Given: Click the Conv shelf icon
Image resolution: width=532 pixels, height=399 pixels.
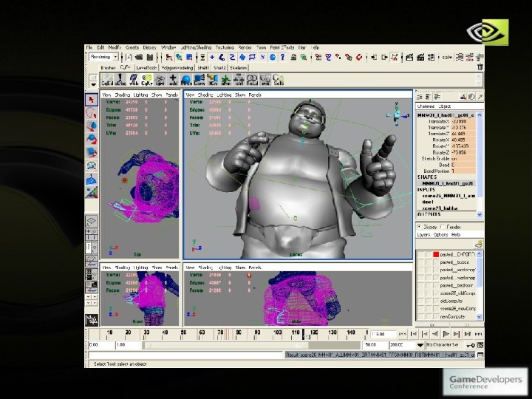Looking at the screenshot, I should 199,80.
